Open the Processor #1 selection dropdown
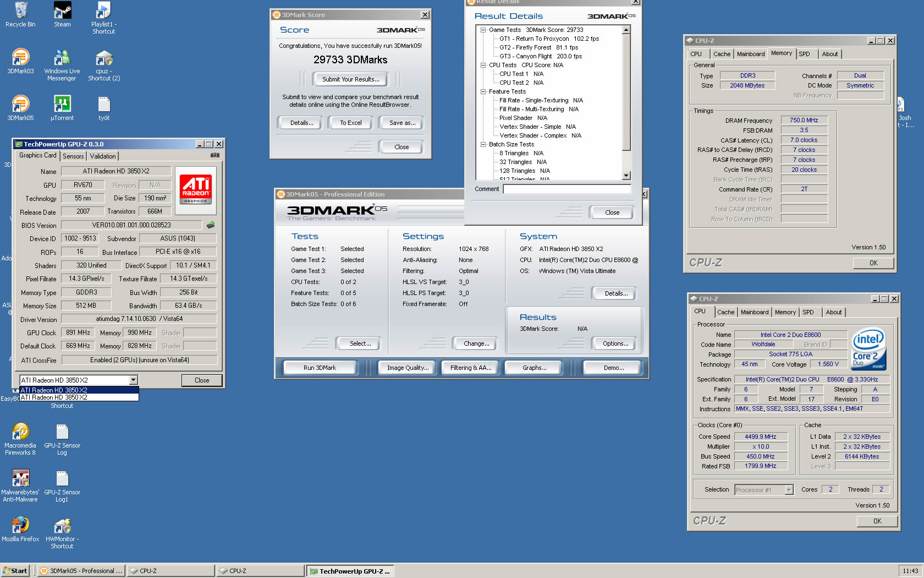 click(x=789, y=490)
